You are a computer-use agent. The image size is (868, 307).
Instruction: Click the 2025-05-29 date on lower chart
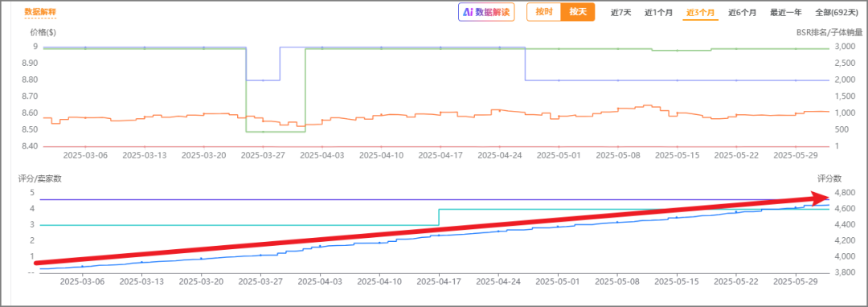click(796, 281)
